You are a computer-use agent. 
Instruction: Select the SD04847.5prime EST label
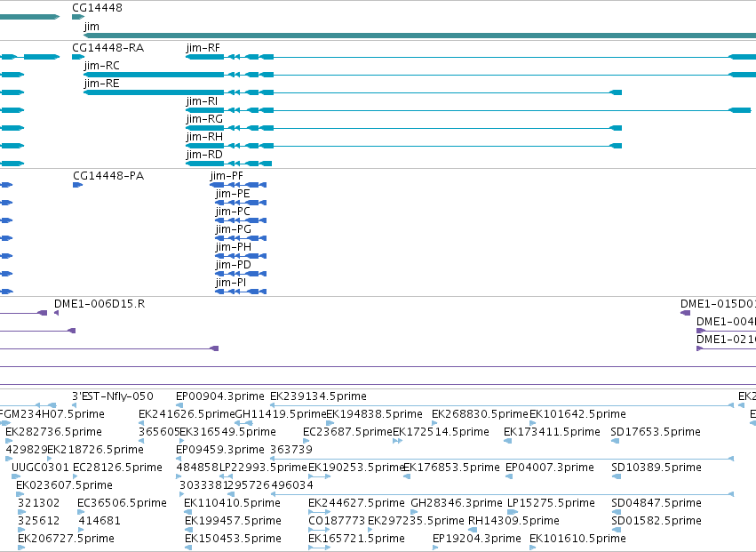pos(657,504)
